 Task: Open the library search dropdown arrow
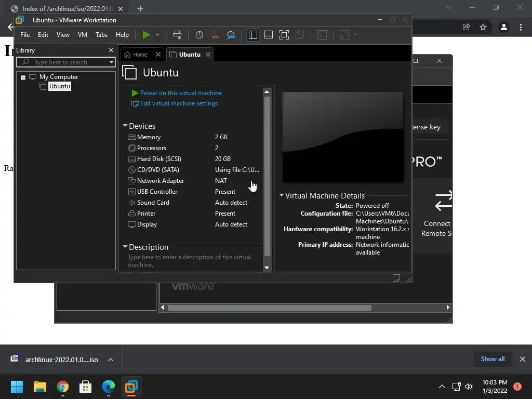tap(111, 62)
